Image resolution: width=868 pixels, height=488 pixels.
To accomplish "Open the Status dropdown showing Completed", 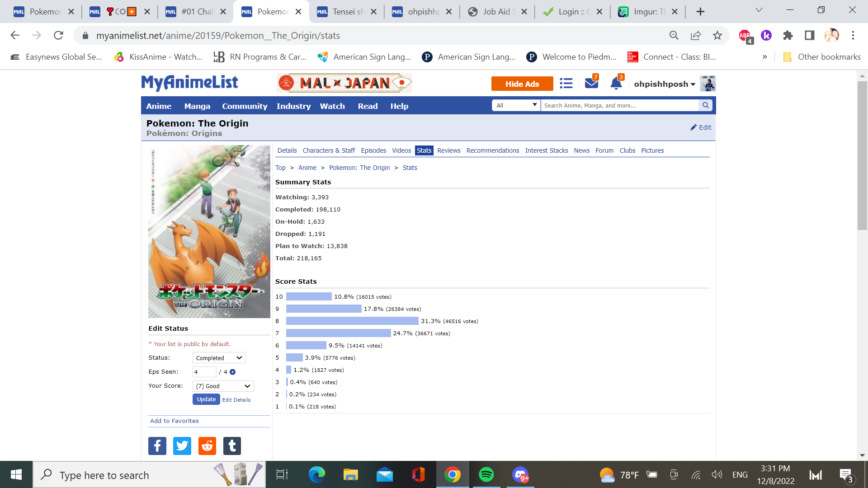I will click(x=219, y=358).
